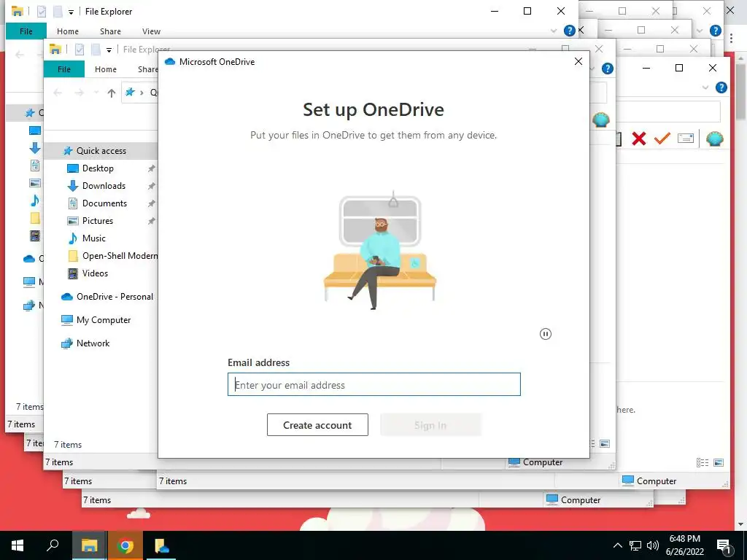Click envelope icon in right window toolbar
Viewport: 747px width, 560px height.
tap(686, 139)
